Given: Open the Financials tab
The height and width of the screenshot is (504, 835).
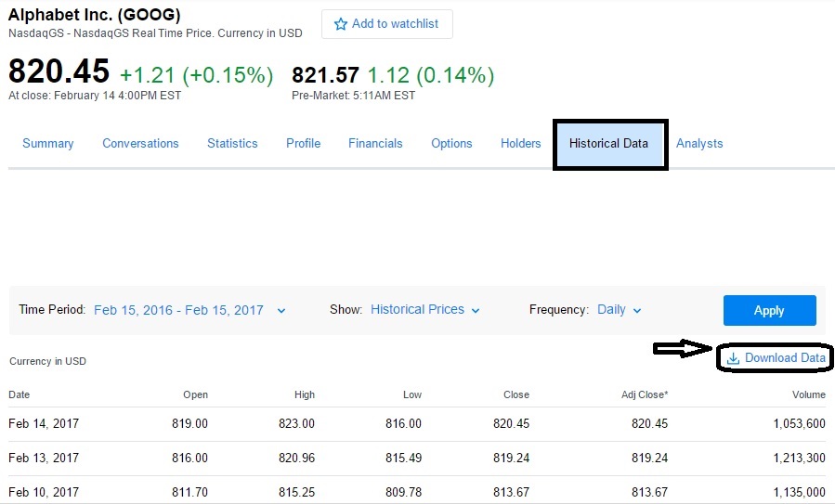Looking at the screenshot, I should pos(375,144).
